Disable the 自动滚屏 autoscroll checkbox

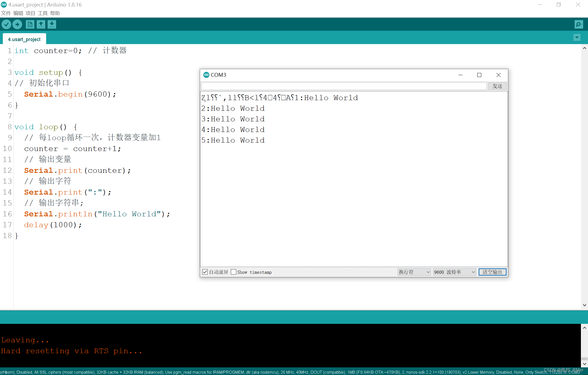[x=205, y=272]
